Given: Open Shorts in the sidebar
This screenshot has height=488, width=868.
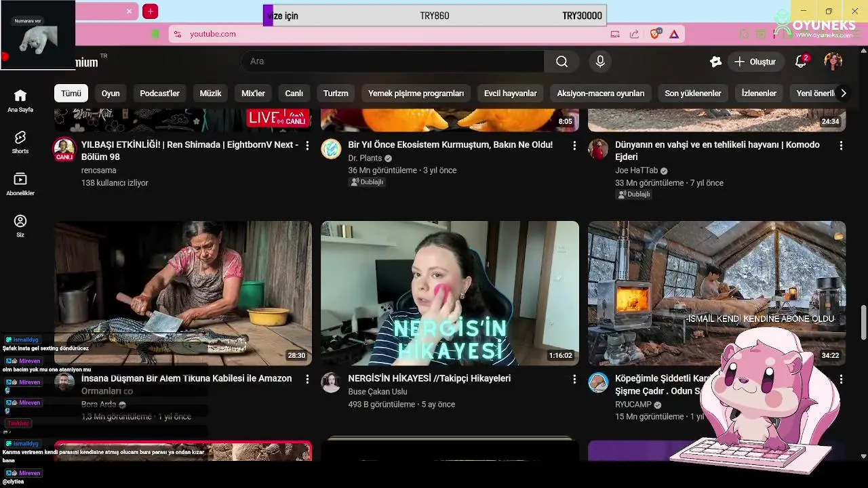Looking at the screenshot, I should pos(20,142).
